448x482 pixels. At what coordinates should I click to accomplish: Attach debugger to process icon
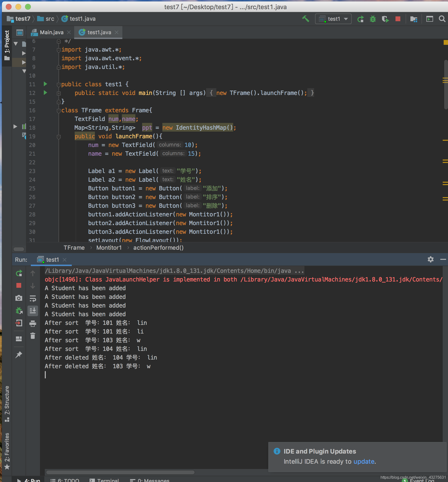(19, 311)
